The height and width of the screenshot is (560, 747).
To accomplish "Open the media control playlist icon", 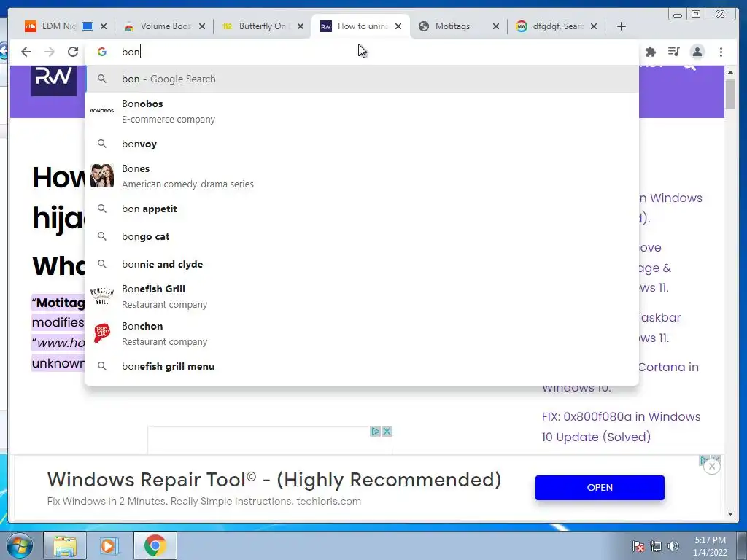I will [x=673, y=52].
